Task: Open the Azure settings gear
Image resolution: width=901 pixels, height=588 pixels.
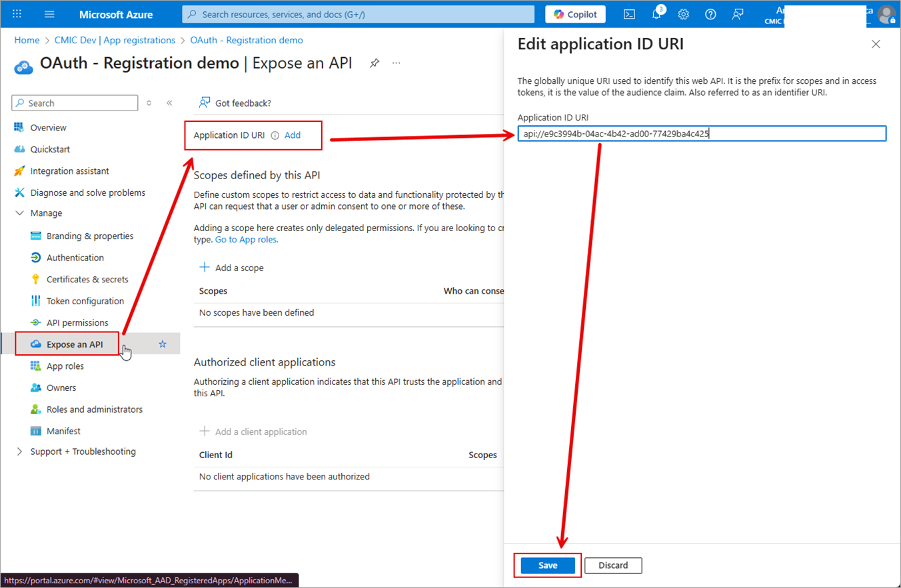Action: tap(684, 14)
